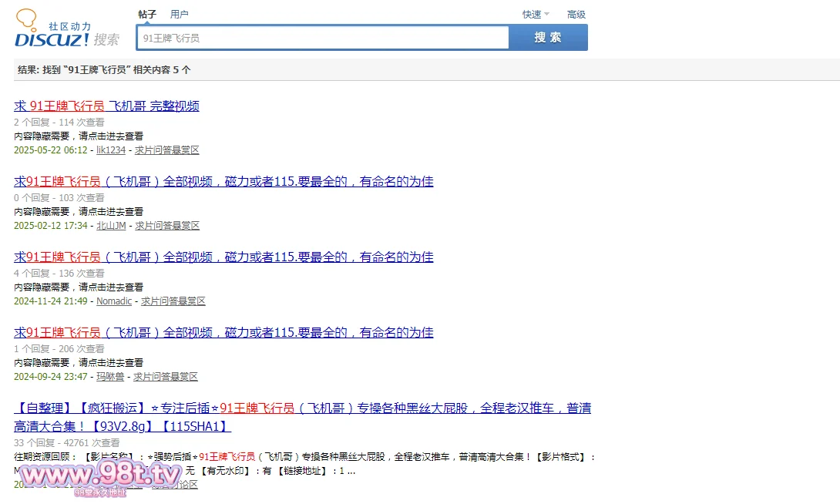
Task: Open 求片问答悬赏区 forum beside 北山JM
Action: pos(167,226)
